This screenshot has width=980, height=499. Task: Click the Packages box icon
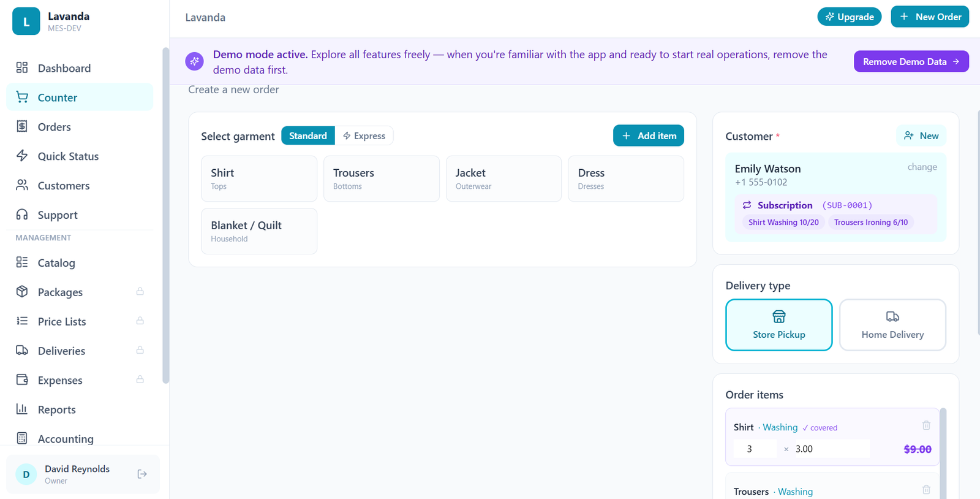[22, 292]
